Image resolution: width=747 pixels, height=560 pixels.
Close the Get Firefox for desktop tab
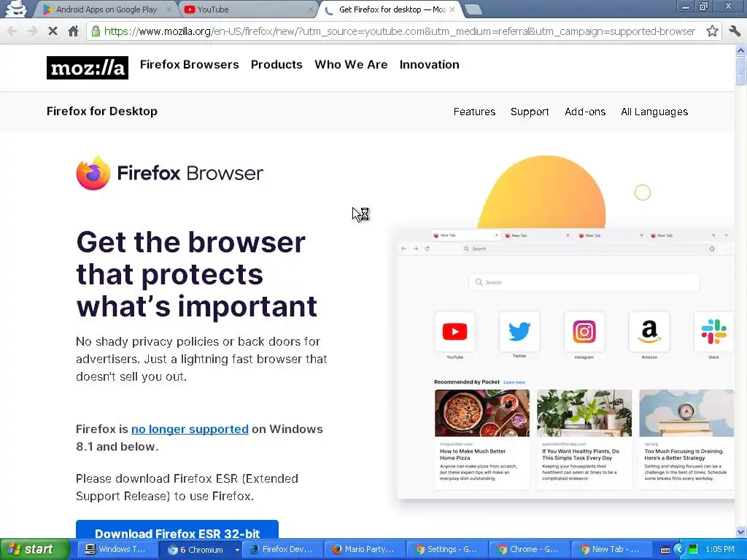452,9
